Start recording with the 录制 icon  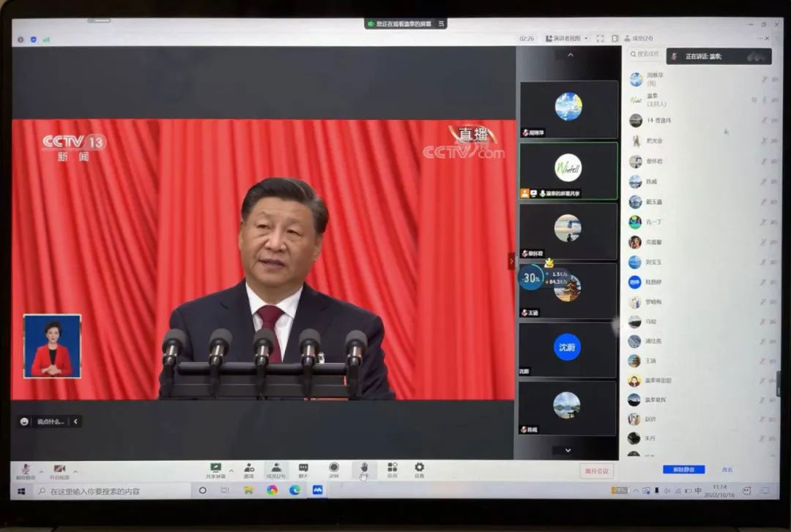334,469
